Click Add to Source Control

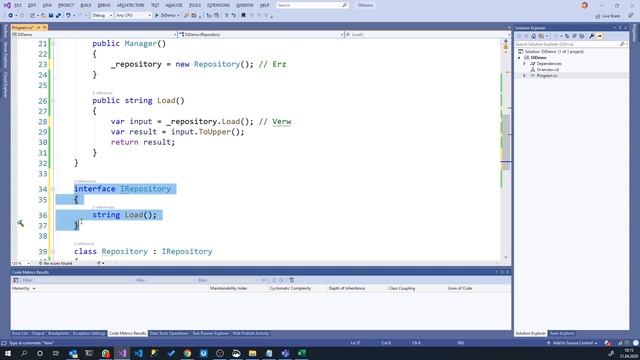point(572,343)
